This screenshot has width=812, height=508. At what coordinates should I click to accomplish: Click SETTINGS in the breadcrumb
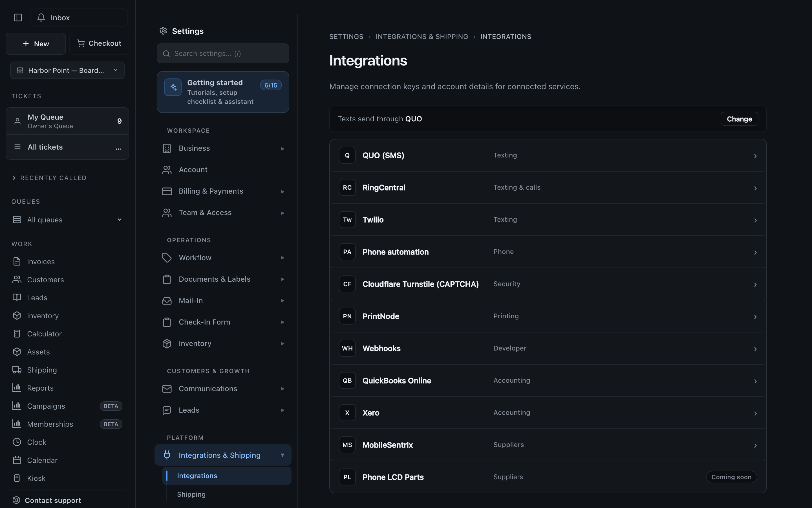pos(346,37)
